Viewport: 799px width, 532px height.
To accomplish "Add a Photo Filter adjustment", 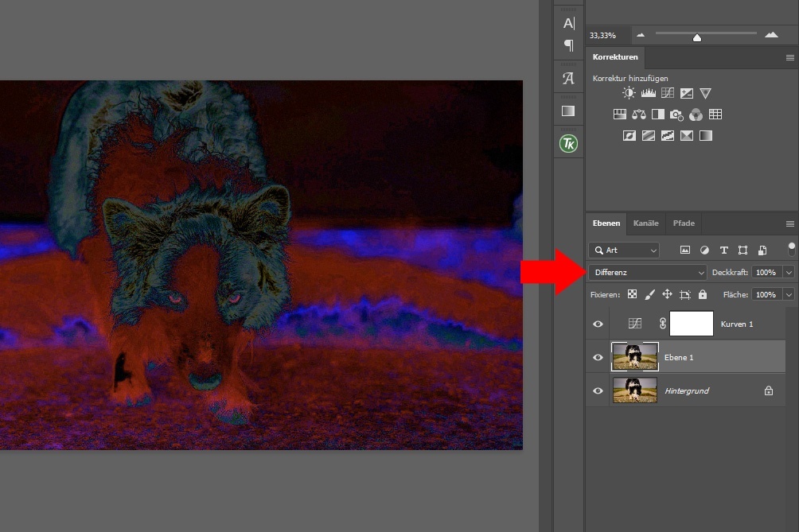I will coord(677,115).
